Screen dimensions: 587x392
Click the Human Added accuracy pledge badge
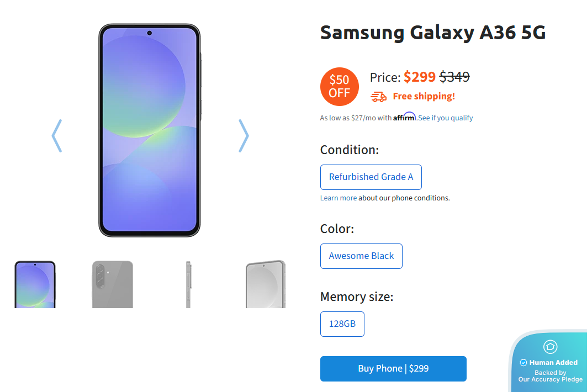550,362
